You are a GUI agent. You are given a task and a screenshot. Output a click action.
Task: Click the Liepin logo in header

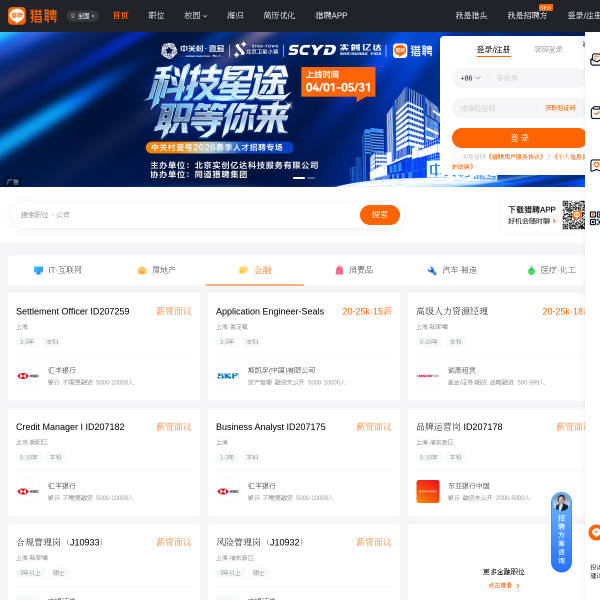[33, 16]
